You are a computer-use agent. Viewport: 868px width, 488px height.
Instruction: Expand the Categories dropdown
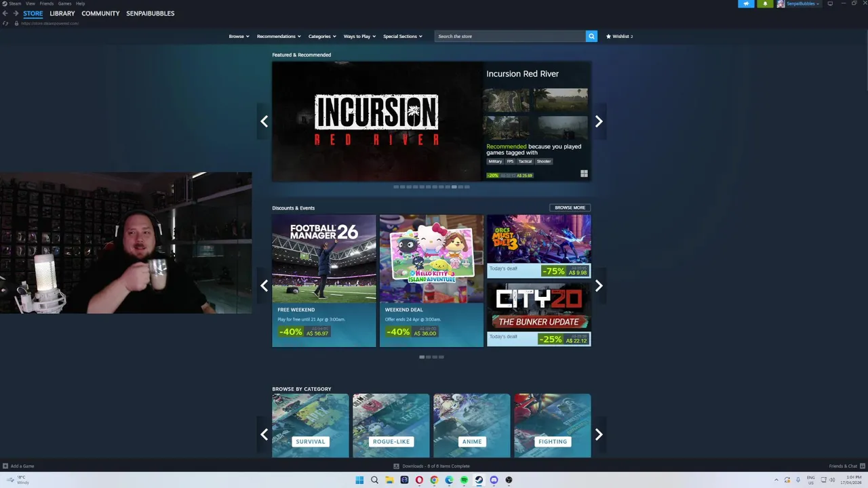click(322, 36)
